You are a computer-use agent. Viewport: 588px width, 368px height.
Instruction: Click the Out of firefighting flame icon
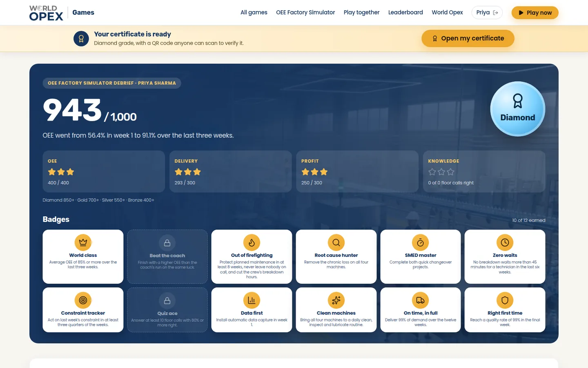click(252, 242)
